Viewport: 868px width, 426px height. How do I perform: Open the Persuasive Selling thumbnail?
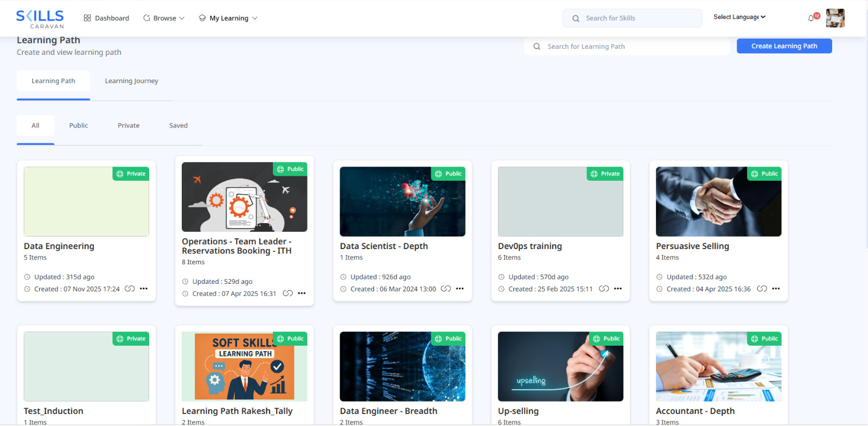(719, 201)
